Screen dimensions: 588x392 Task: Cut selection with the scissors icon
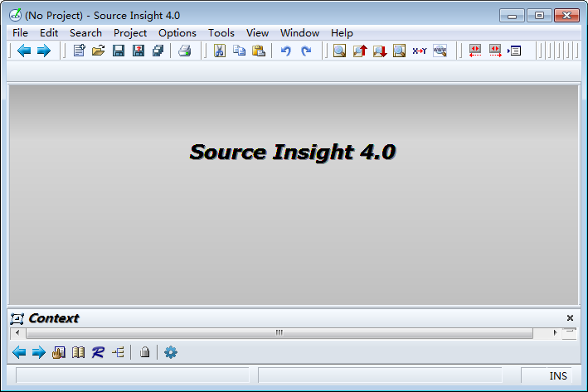[220, 51]
